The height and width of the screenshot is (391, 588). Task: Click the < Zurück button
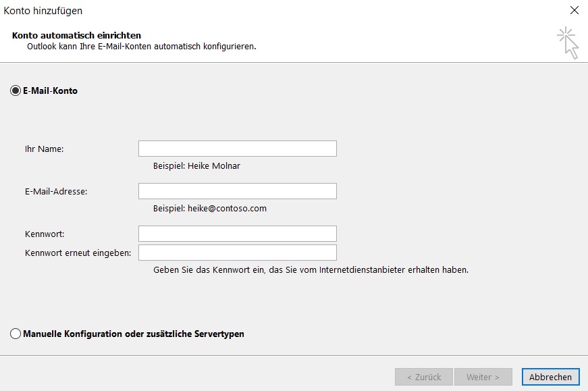tap(424, 377)
